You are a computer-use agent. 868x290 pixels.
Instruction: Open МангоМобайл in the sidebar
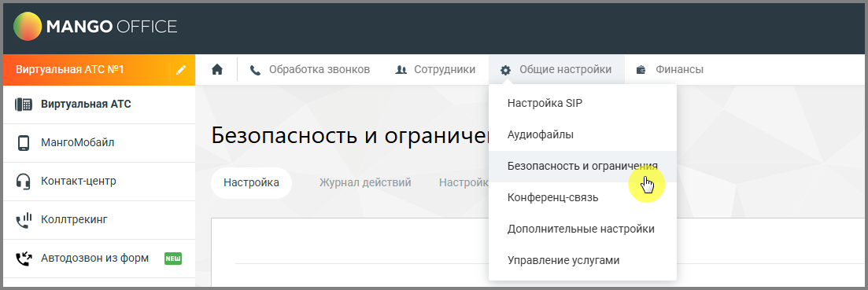[x=99, y=143]
